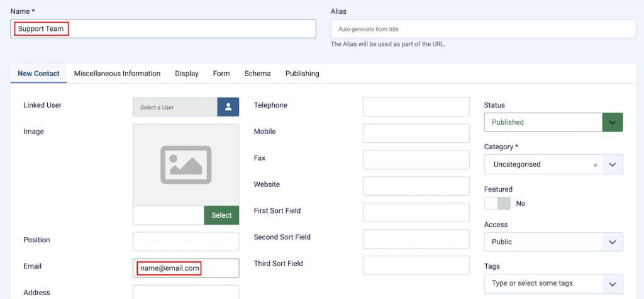Image resolution: width=644 pixels, height=299 pixels.
Task: Click the Linked User person icon button
Action: coord(228,107)
